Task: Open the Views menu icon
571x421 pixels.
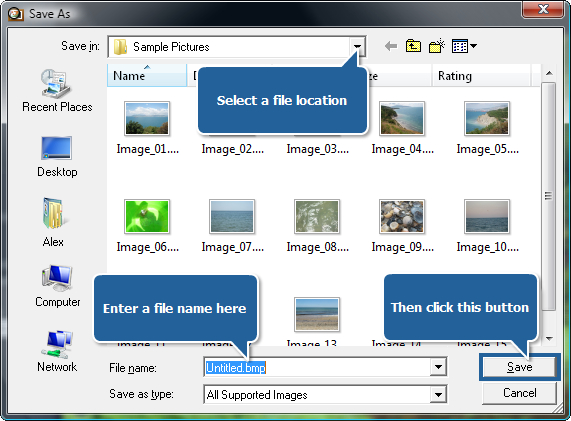Action: [464, 46]
